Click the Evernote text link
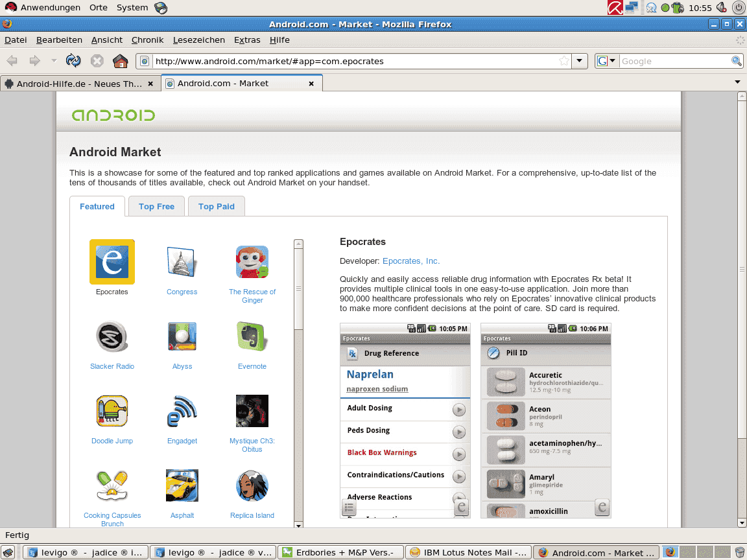 pyautogui.click(x=252, y=366)
